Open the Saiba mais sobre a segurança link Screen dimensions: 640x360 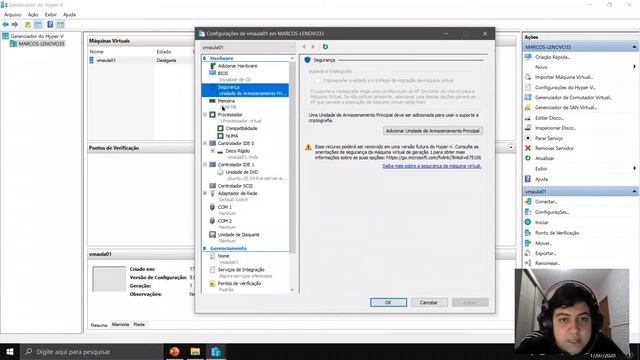tap(432, 166)
